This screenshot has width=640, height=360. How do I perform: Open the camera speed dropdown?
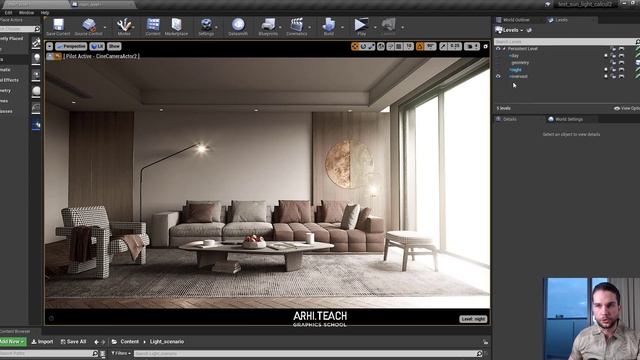click(x=472, y=47)
